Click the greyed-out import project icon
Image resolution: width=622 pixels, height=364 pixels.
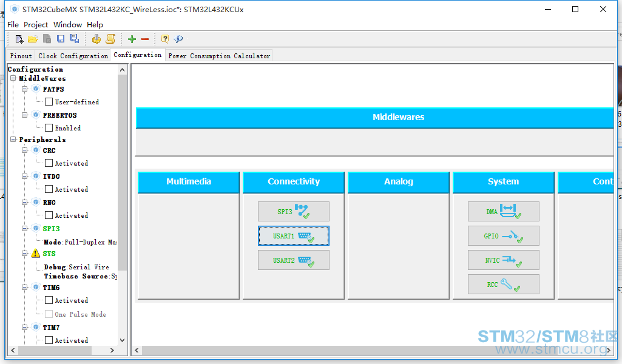click(x=47, y=39)
